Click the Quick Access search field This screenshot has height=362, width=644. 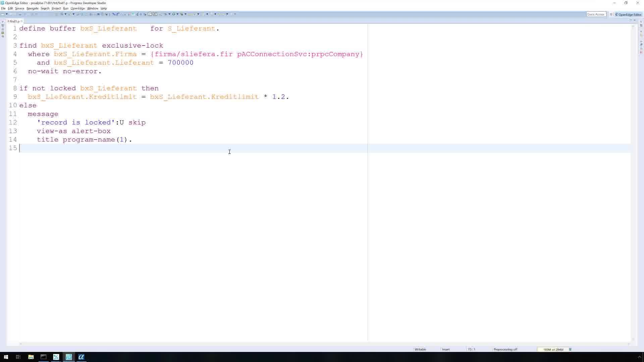(x=596, y=14)
